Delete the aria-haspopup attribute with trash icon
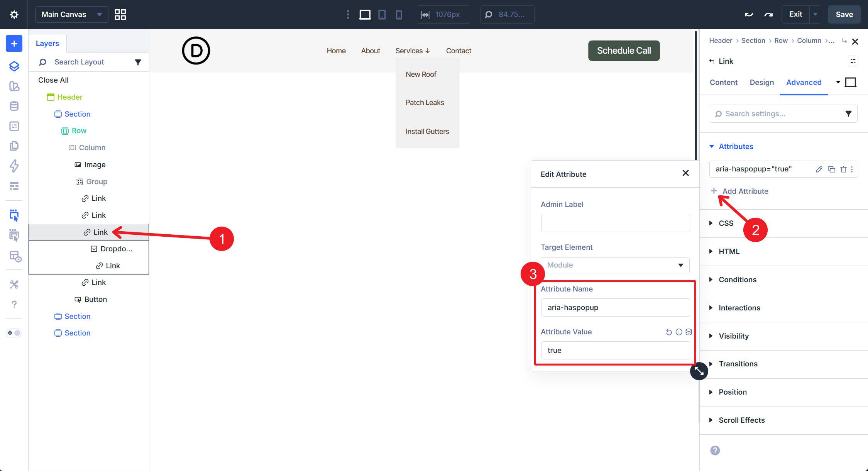The height and width of the screenshot is (471, 868). click(x=843, y=169)
